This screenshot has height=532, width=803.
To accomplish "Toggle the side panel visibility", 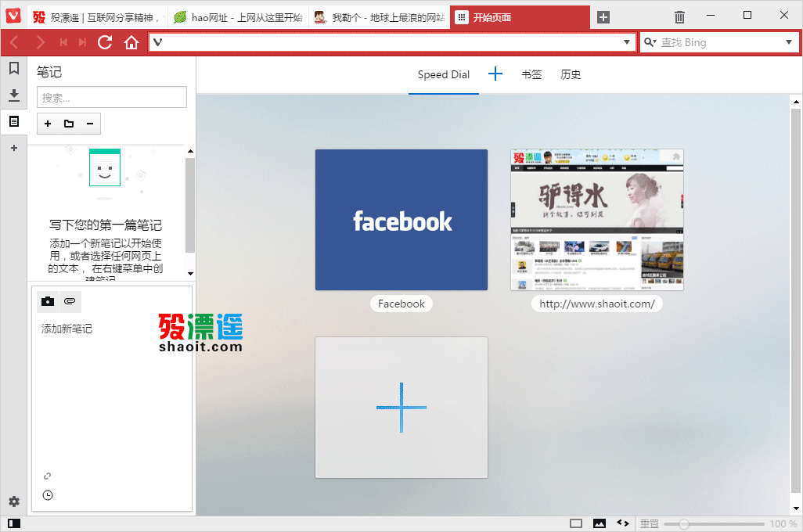I will pos(14,523).
